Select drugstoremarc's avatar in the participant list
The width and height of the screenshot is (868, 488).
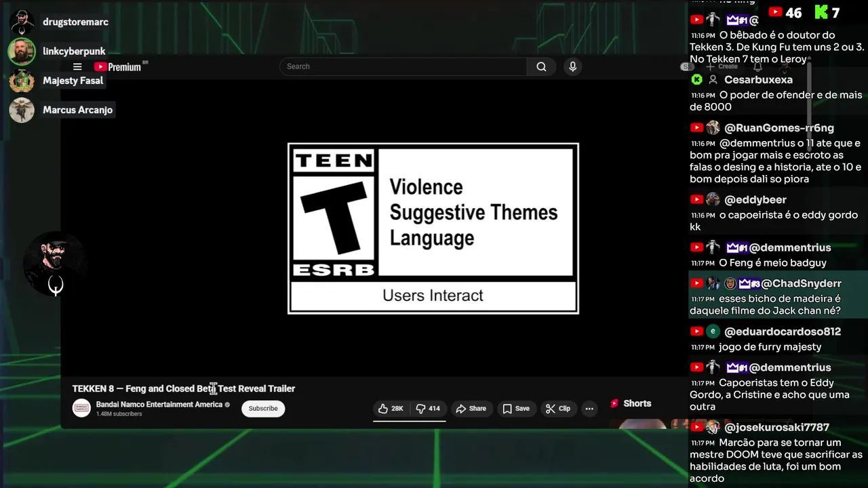tap(22, 22)
